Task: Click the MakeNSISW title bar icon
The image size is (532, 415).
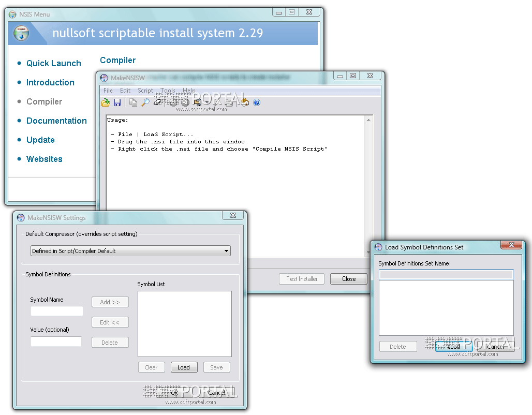Action: point(104,78)
